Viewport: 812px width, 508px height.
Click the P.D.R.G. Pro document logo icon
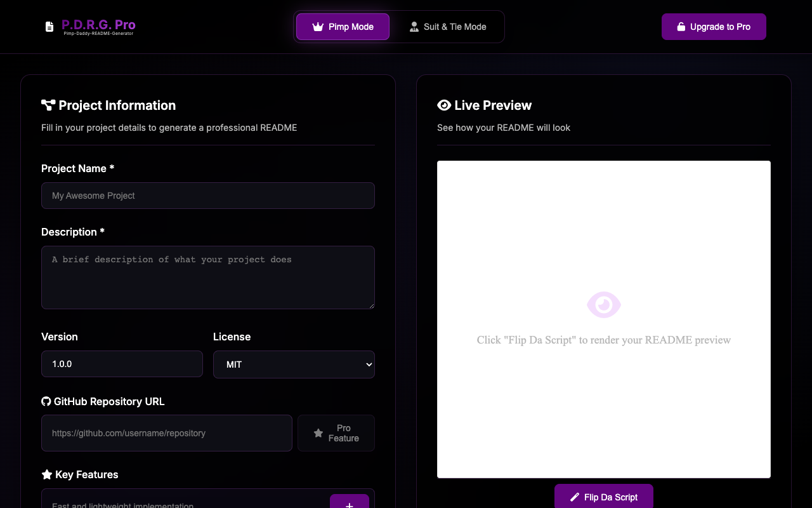(49, 27)
